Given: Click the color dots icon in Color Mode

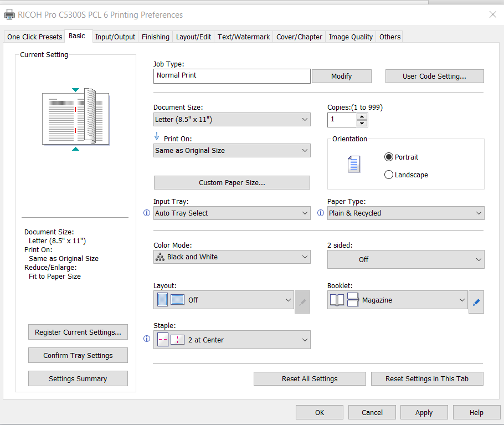Looking at the screenshot, I should (160, 257).
